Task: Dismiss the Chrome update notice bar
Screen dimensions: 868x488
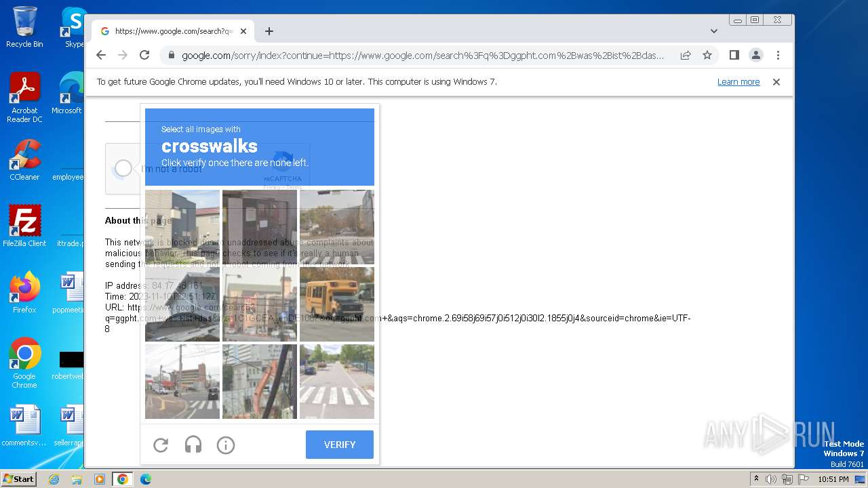Action: (776, 82)
